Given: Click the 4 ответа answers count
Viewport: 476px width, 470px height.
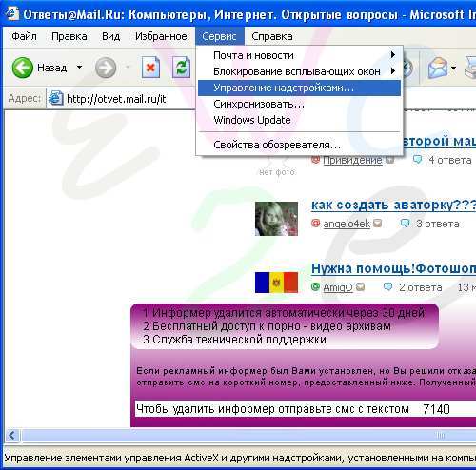Looking at the screenshot, I should tap(450, 160).
